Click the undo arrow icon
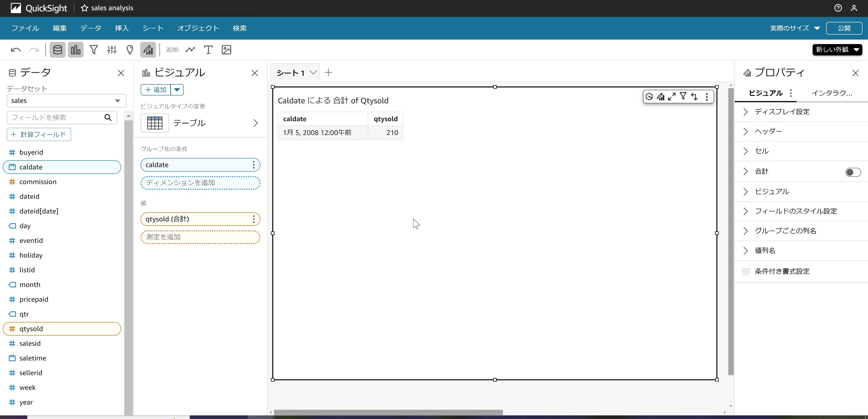The height and width of the screenshot is (419, 868). click(16, 50)
